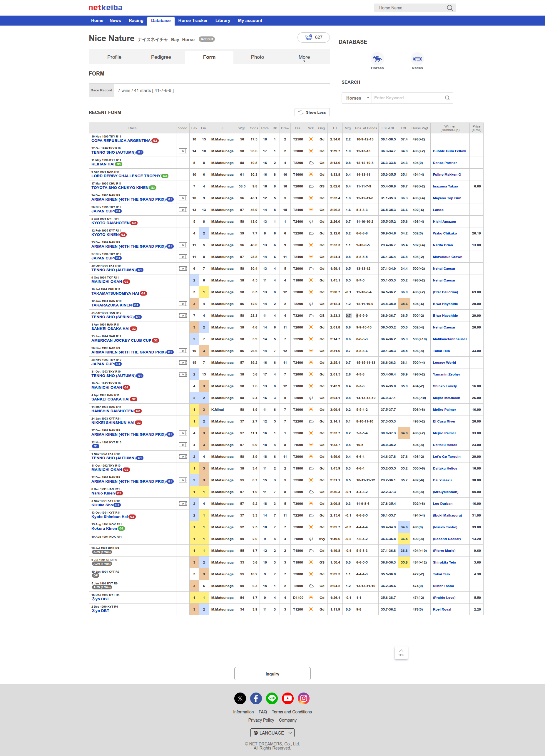
Task: Open the Database navigation item
Action: click(x=161, y=21)
